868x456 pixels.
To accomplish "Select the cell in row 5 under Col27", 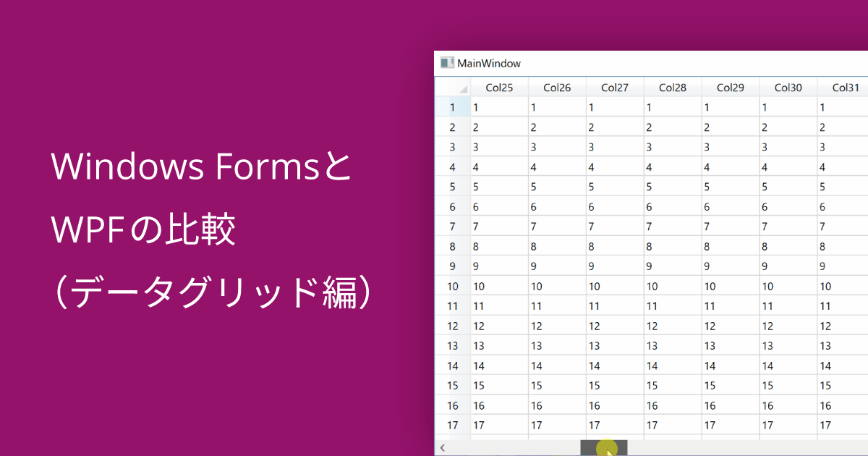I will [615, 186].
